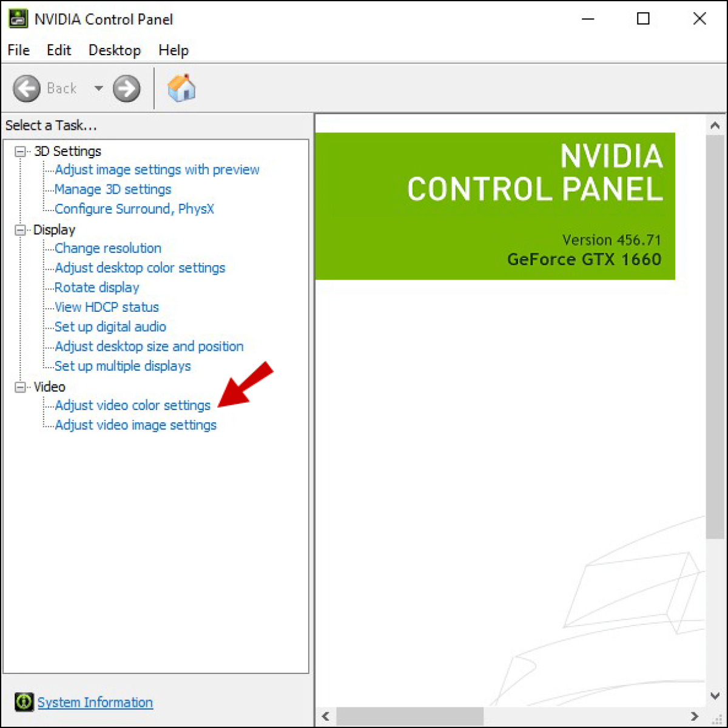Click the System Information info icon
The image size is (728, 728).
(x=24, y=702)
